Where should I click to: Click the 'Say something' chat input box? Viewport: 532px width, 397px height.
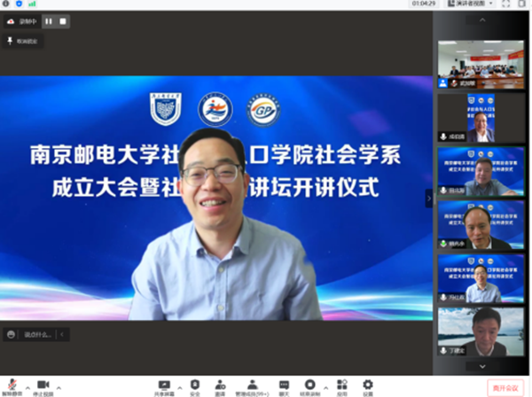coord(35,334)
